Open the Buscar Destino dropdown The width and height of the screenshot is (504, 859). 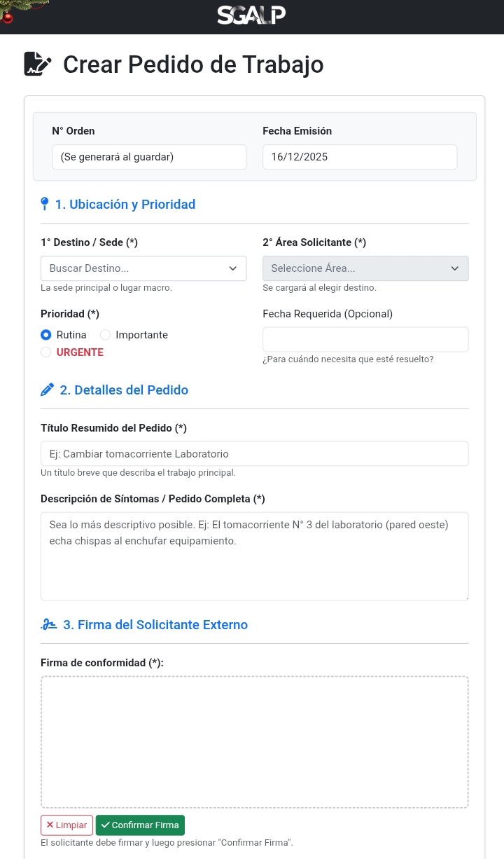(x=143, y=268)
